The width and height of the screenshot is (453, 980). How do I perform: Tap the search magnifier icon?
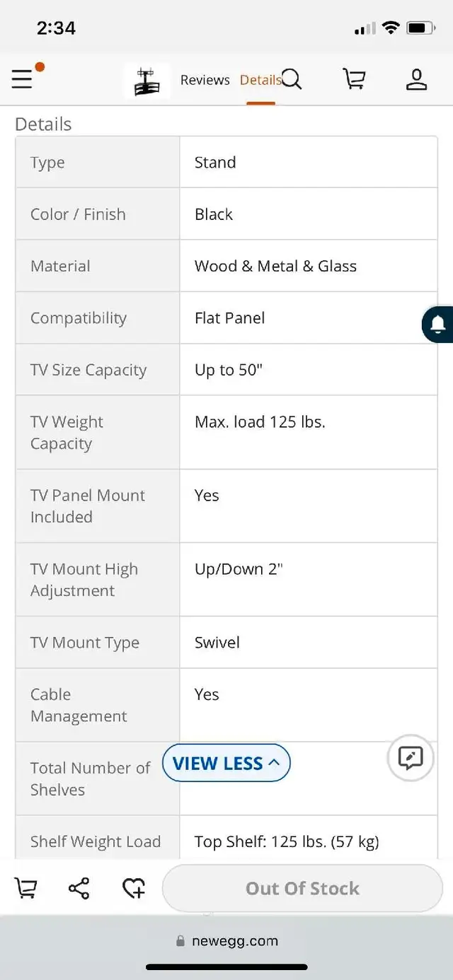[291, 79]
